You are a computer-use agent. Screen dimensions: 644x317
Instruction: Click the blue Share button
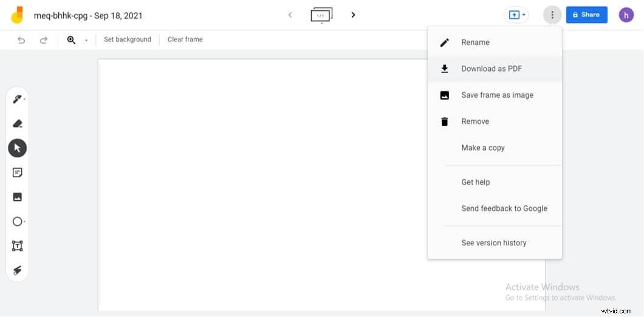coord(586,15)
